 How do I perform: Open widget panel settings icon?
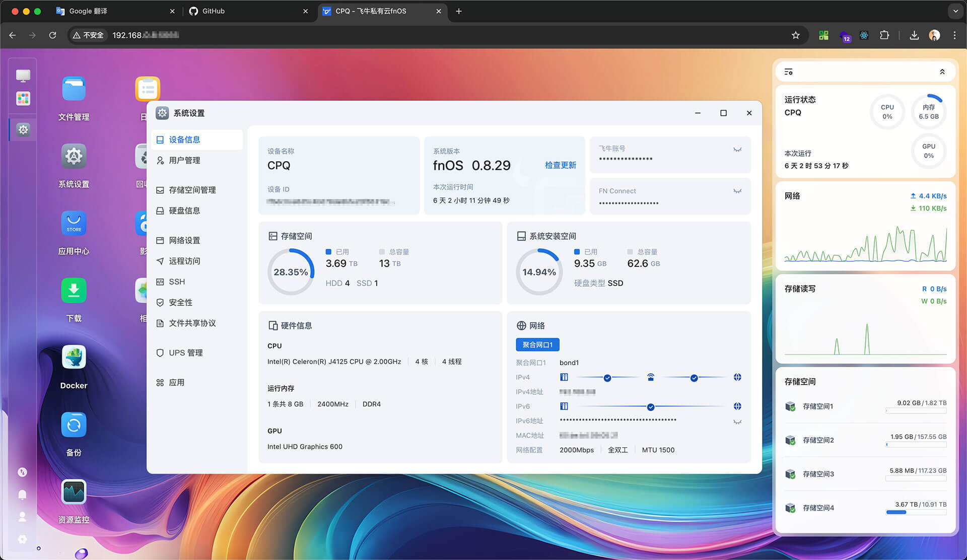tap(789, 72)
